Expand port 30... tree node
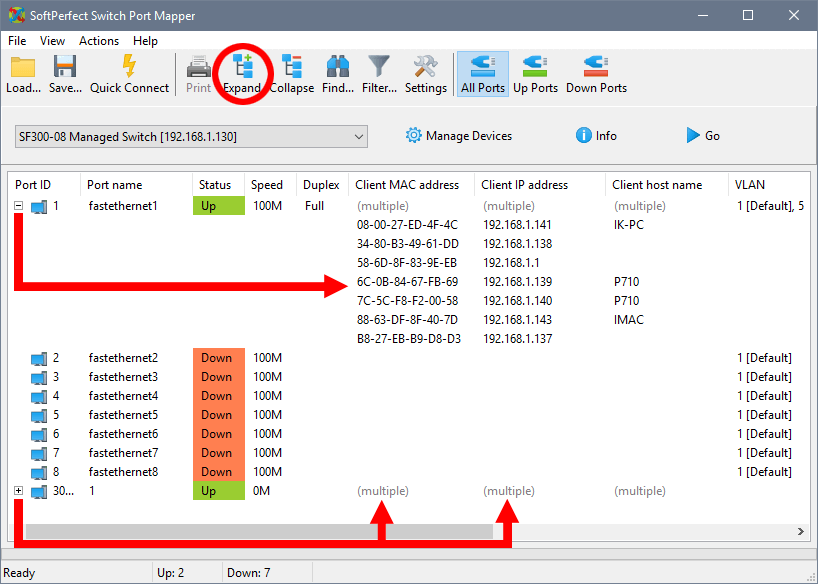This screenshot has height=584, width=818. point(18,491)
